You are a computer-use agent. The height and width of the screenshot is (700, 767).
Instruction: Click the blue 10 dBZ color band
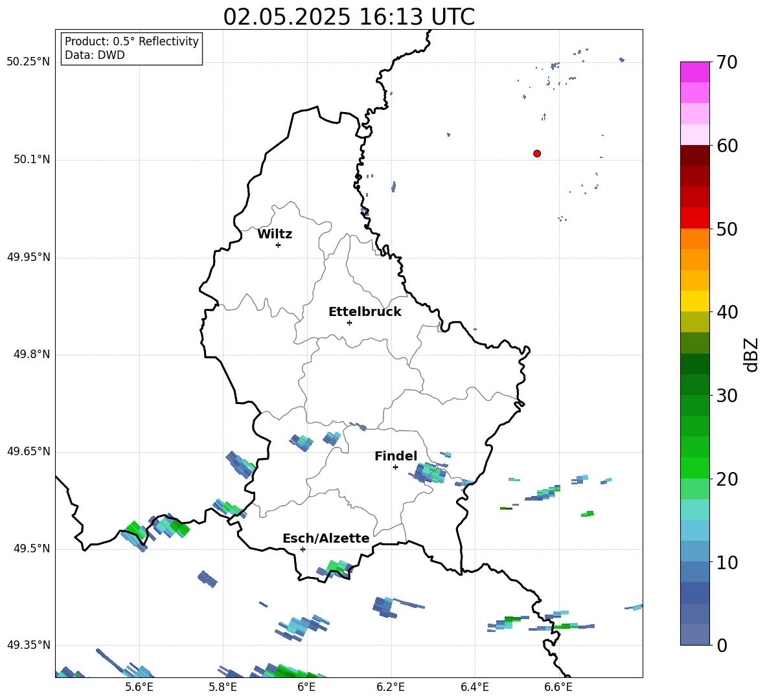click(694, 551)
